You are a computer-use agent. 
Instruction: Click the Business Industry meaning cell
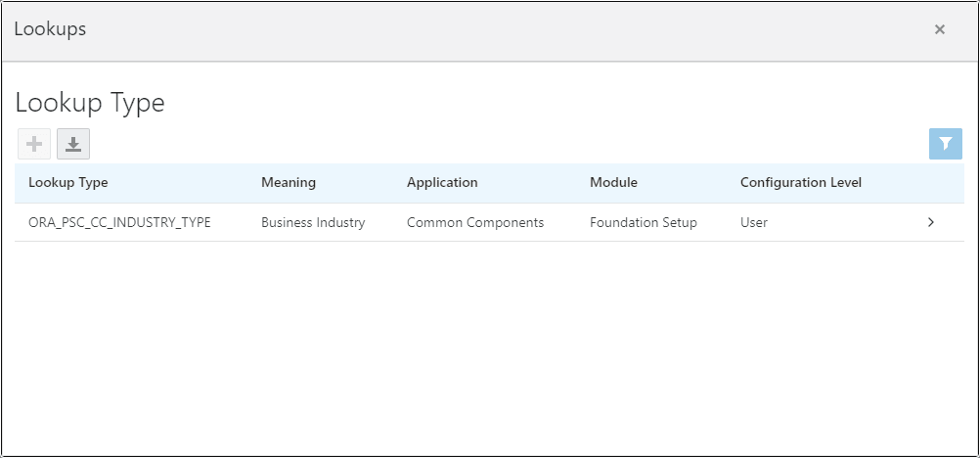tap(313, 222)
